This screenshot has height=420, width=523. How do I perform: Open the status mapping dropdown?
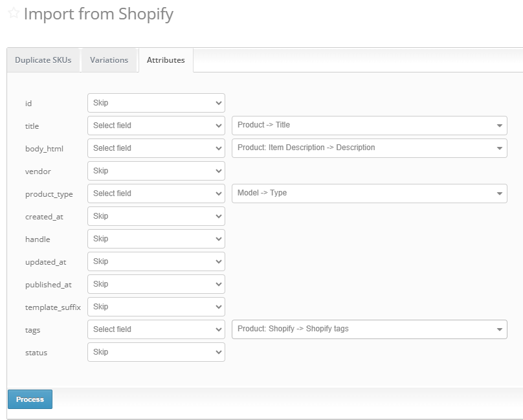coord(156,352)
